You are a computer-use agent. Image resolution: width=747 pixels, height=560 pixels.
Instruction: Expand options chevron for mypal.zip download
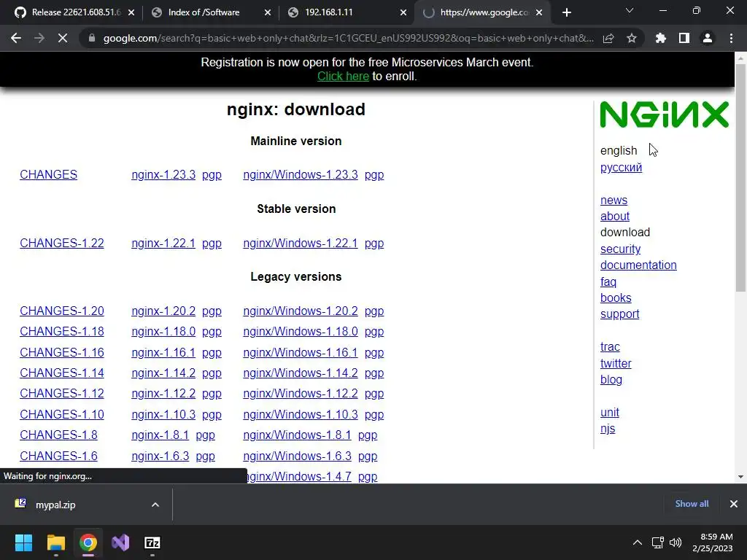155,505
